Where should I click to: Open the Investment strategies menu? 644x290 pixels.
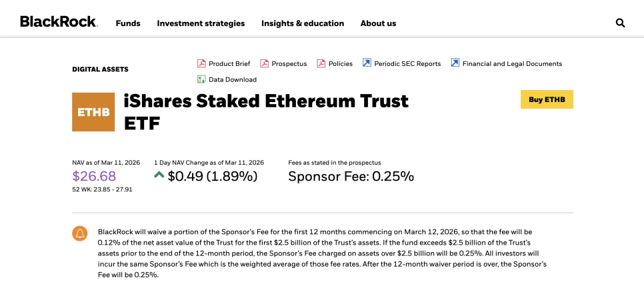[x=201, y=23]
